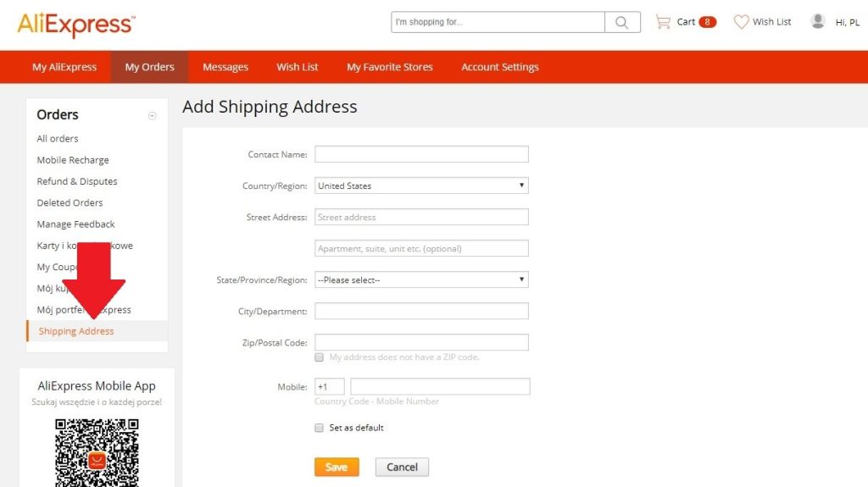The width and height of the screenshot is (868, 487).
Task: Open the Hi, PL account menu
Action: 847,23
